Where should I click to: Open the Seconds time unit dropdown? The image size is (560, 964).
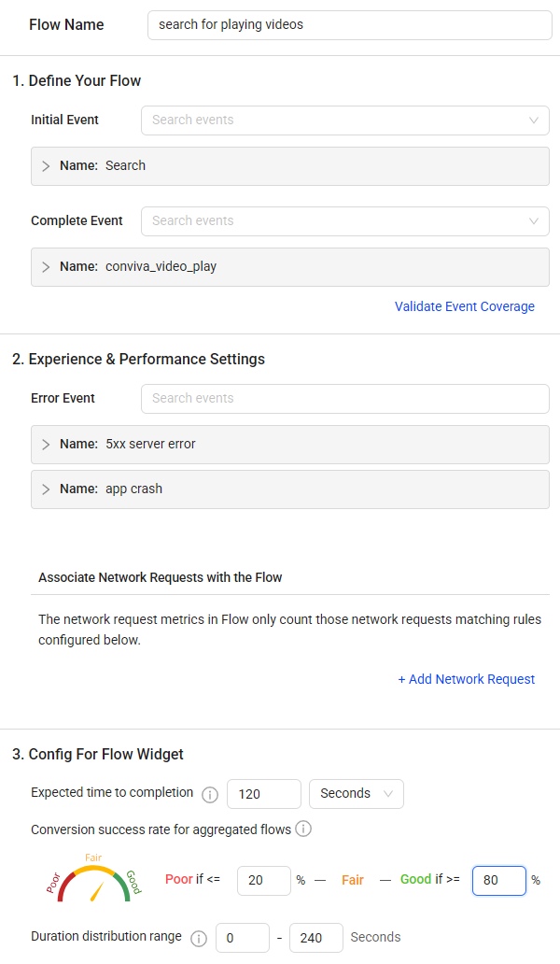(x=357, y=794)
